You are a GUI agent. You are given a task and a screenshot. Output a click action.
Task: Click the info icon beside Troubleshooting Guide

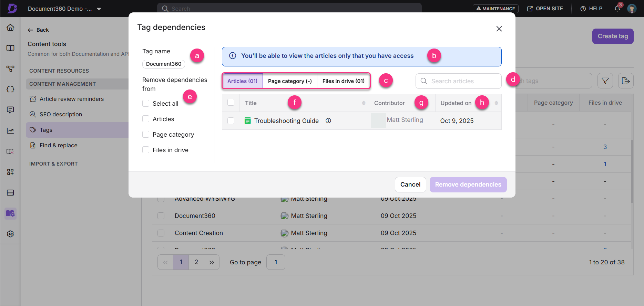pos(328,120)
